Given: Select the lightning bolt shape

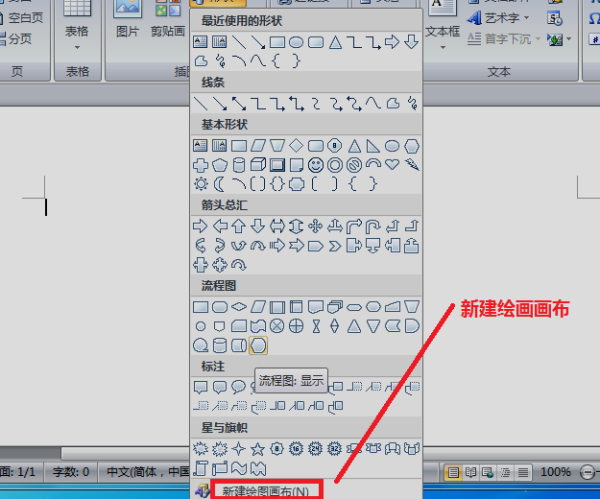Looking at the screenshot, I should coord(412,165).
